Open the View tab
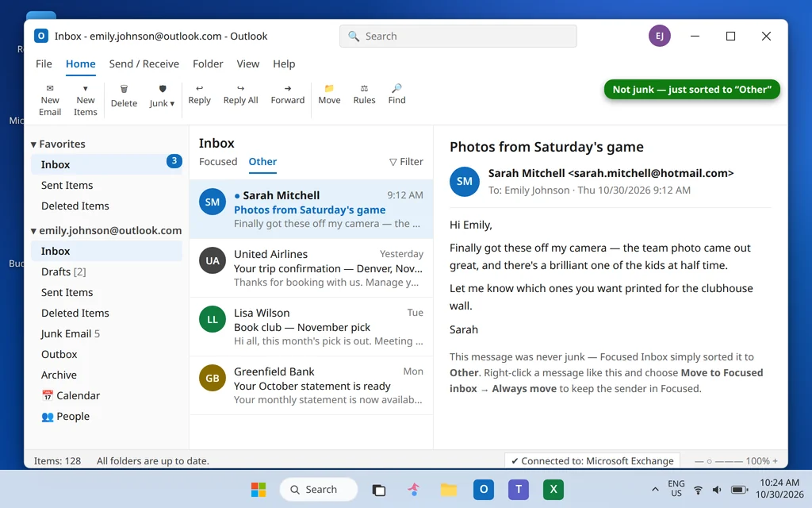The height and width of the screenshot is (508, 812). tap(248, 63)
